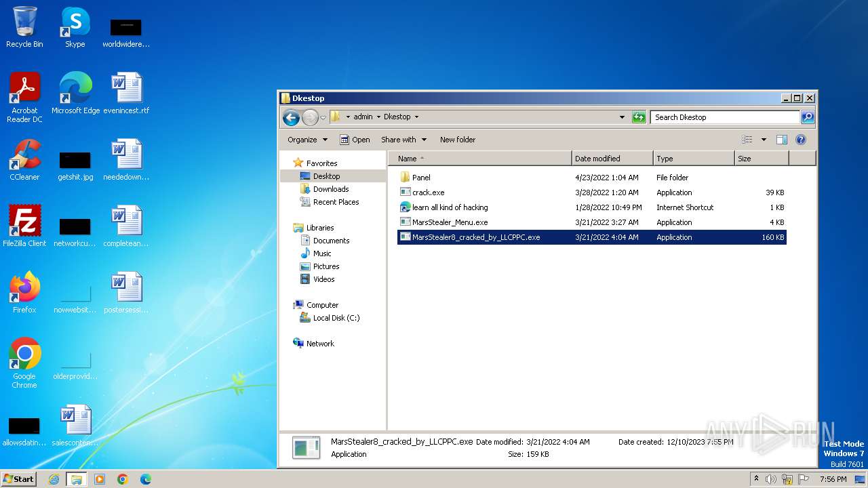Change view with the Views icon
This screenshot has height=488, width=868.
coord(747,140)
